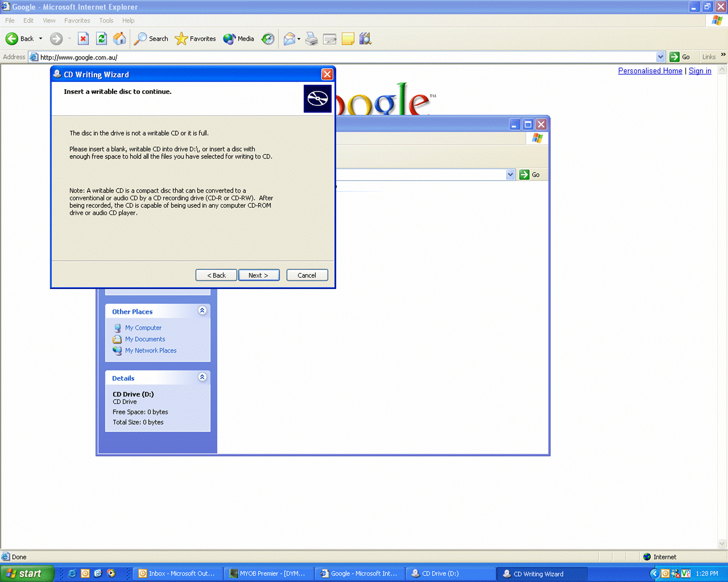Launch Outlook from quick launch icon
Screen dimensions: 728x582
point(85,573)
